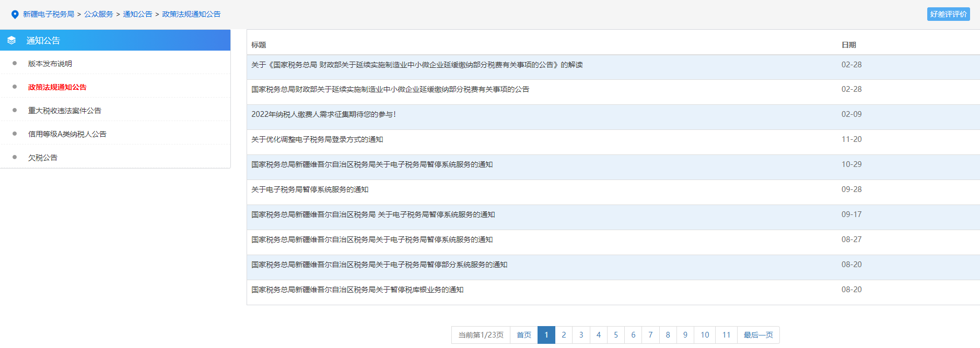This screenshot has height=348, width=980.
Task: Click the 02-09 date cell
Action: click(x=851, y=114)
